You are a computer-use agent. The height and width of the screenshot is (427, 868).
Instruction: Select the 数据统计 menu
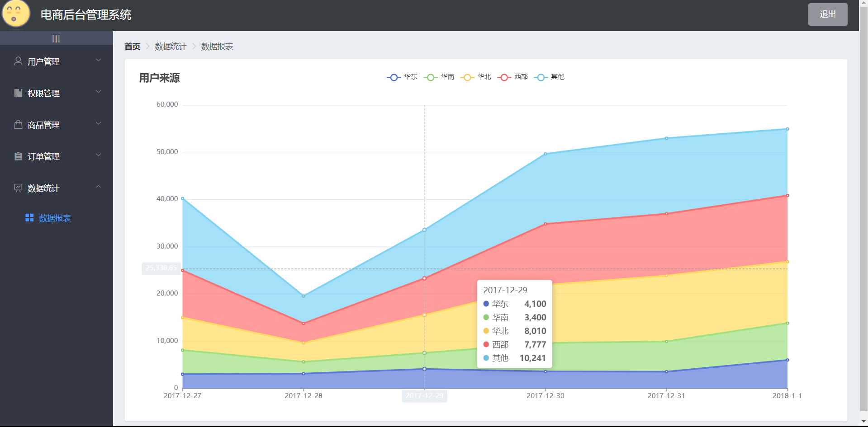pyautogui.click(x=57, y=188)
